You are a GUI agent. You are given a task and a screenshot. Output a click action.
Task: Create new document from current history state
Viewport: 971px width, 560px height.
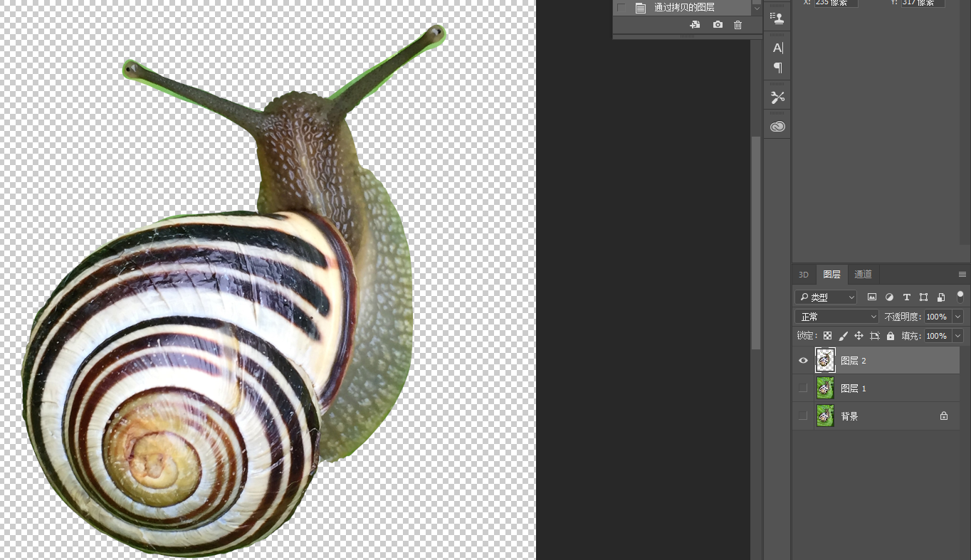click(695, 25)
